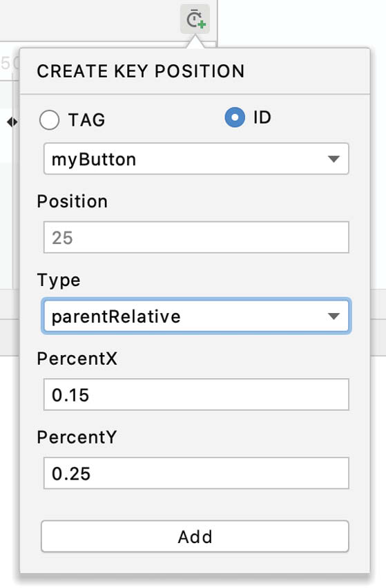
Task: Click the PercentX label
Action: pyautogui.click(x=77, y=359)
